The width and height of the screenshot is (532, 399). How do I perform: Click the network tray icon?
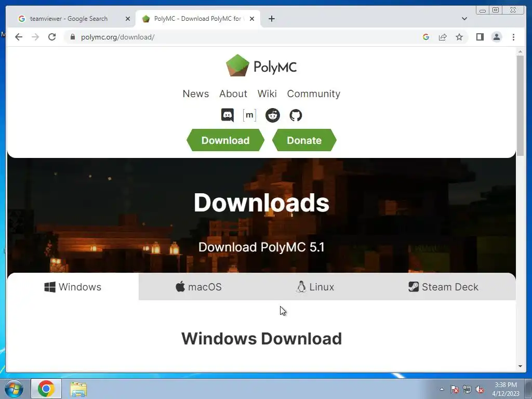467,390
